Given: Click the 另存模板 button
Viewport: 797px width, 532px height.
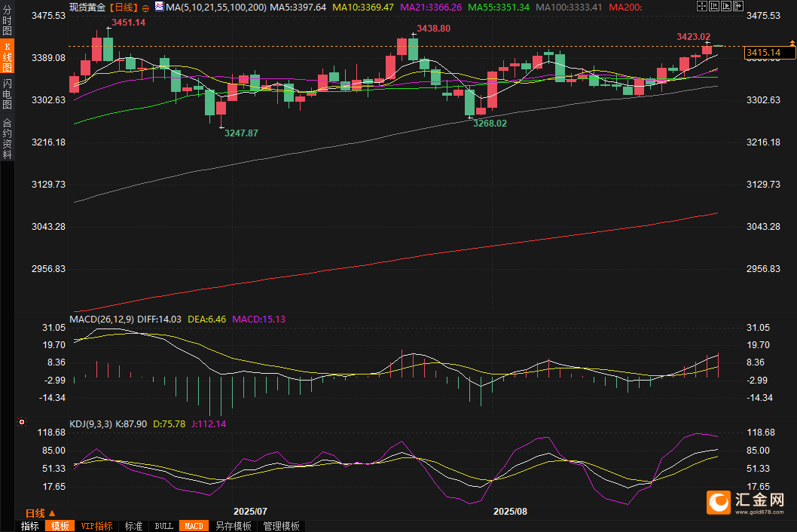Looking at the screenshot, I should 233,526.
